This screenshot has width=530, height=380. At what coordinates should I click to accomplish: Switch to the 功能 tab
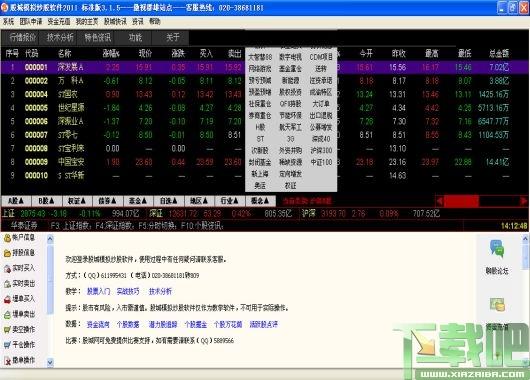click(x=135, y=38)
